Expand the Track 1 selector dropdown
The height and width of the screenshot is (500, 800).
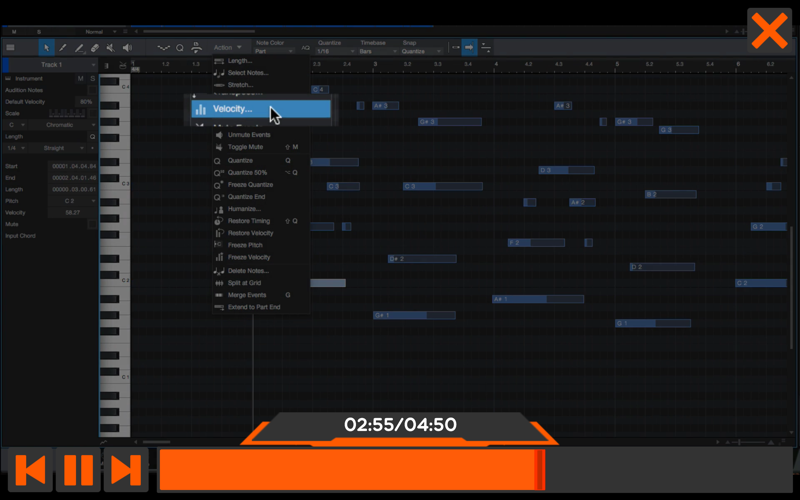click(x=53, y=65)
